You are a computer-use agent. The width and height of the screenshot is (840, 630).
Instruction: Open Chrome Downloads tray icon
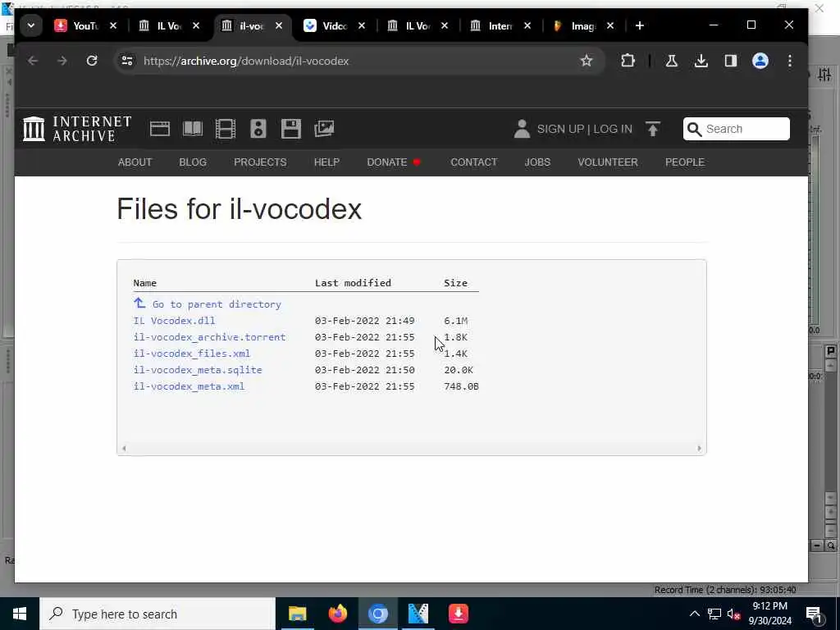pos(701,61)
